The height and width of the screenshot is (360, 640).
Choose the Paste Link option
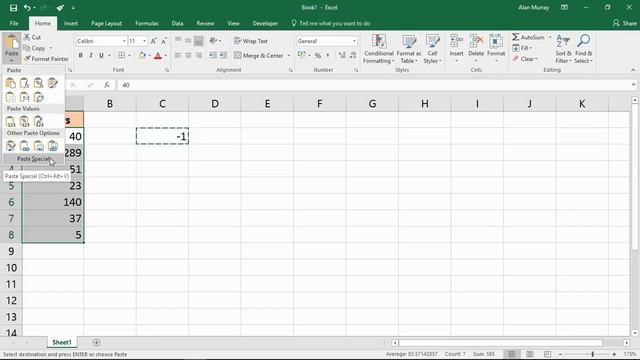(x=24, y=146)
